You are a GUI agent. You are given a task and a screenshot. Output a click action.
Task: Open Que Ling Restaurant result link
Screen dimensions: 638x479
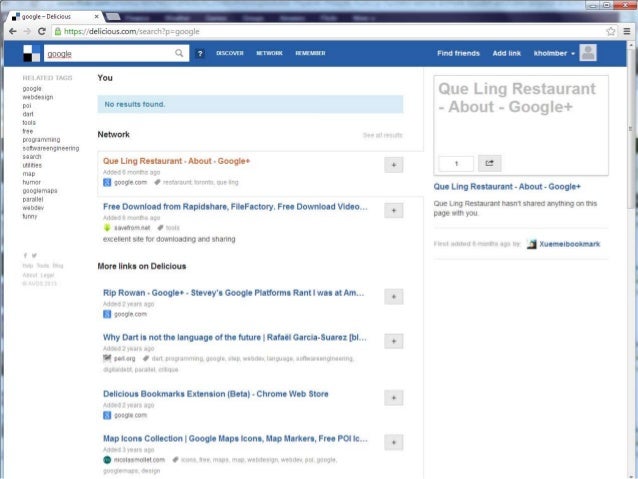tap(176, 161)
